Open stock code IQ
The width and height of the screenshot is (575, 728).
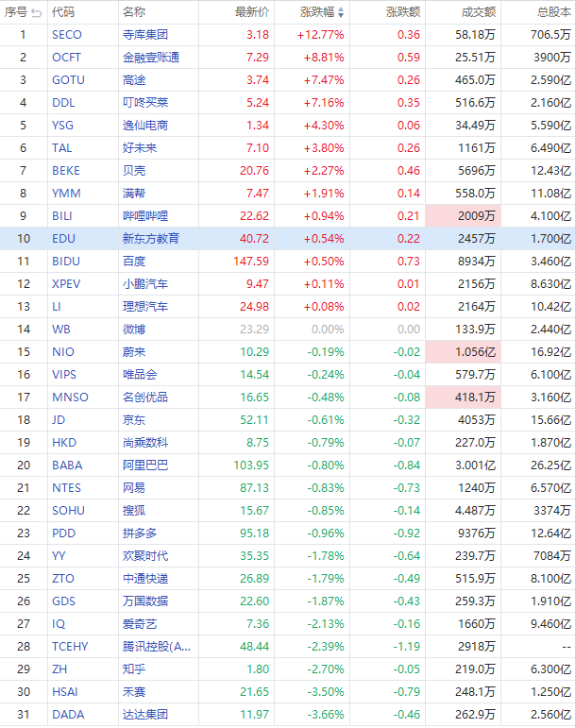(x=59, y=624)
